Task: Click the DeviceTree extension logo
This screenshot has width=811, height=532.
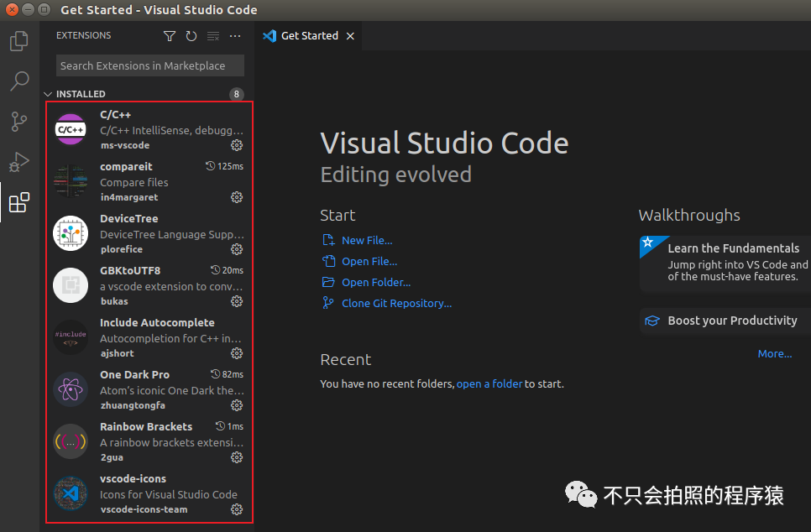Action: 71,233
